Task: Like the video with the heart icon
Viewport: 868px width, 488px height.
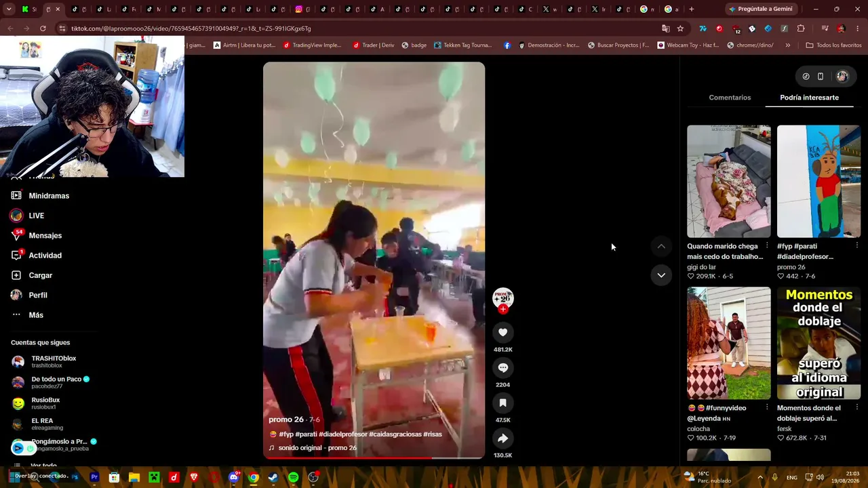Action: click(x=503, y=332)
